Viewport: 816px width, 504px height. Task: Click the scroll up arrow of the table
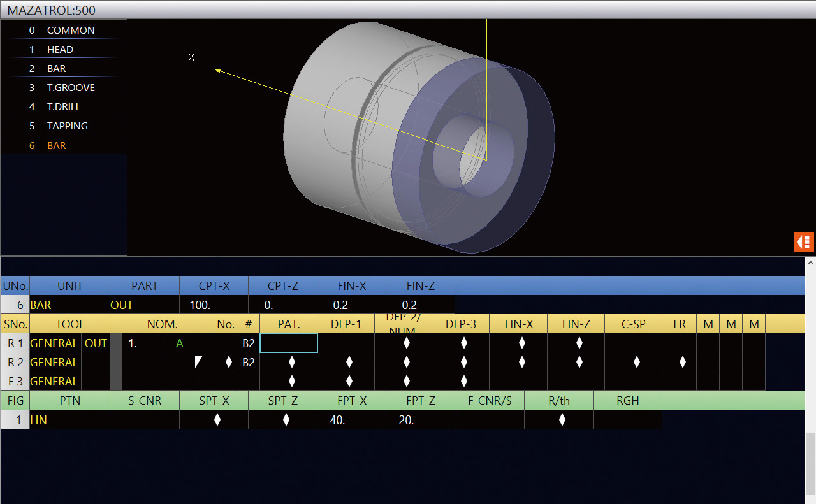[x=810, y=262]
